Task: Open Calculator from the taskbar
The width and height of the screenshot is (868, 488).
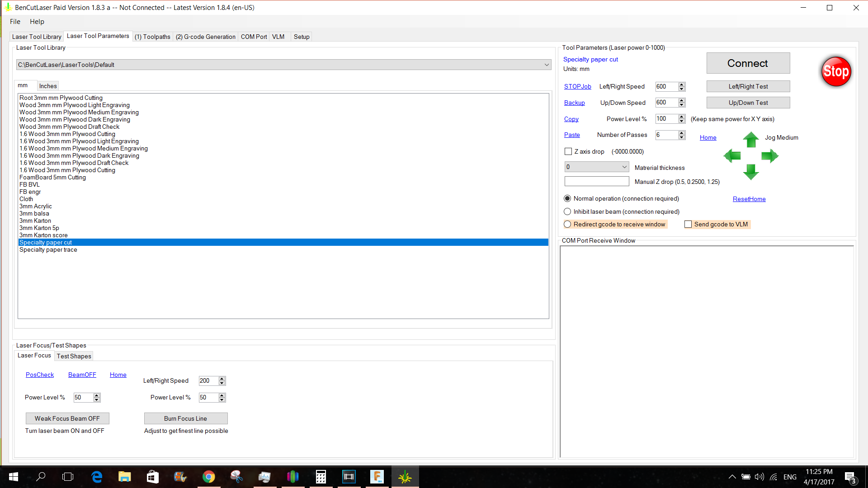Action: (321, 476)
